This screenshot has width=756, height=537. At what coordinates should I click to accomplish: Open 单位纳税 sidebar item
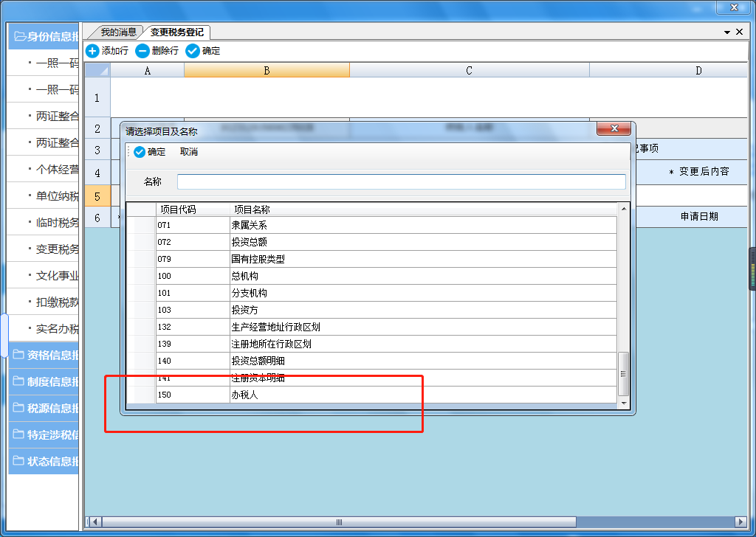[x=43, y=195]
